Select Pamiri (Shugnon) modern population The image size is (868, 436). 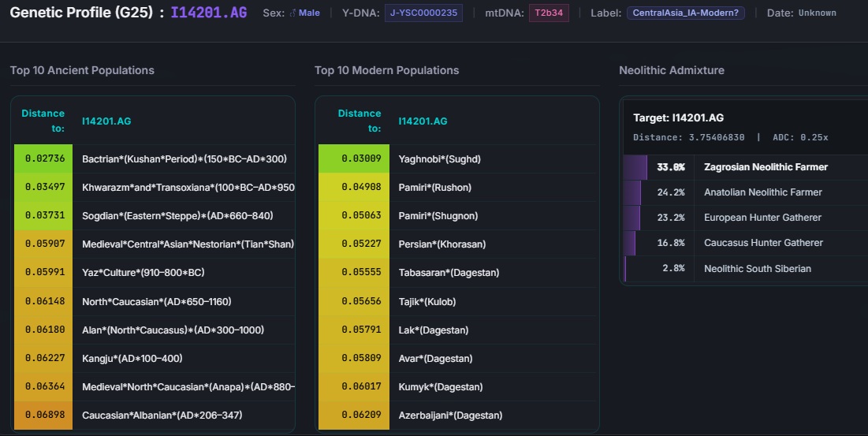click(x=457, y=216)
